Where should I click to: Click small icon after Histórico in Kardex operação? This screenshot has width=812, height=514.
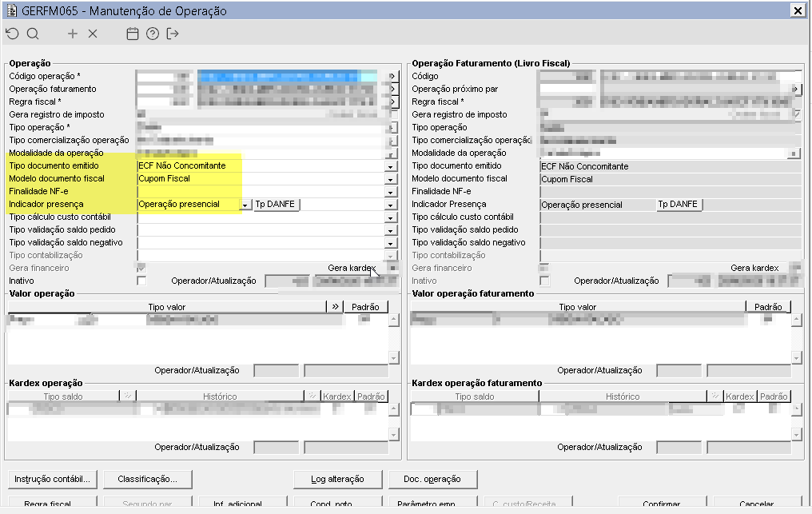click(312, 396)
